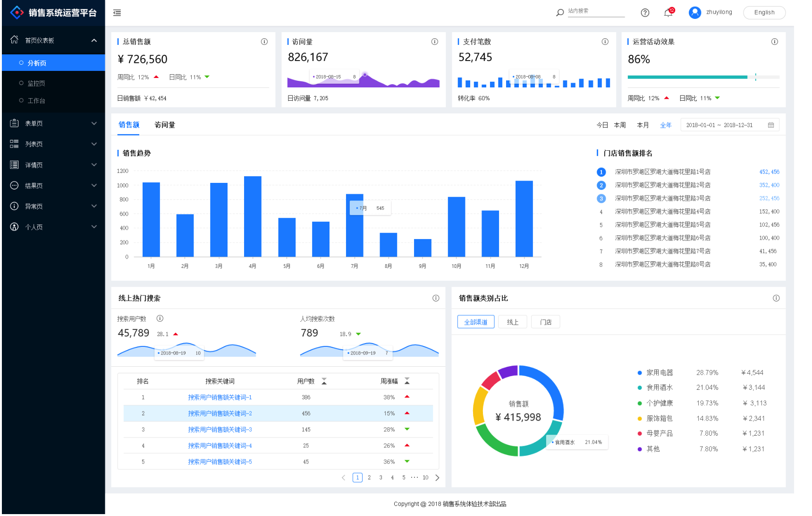Expand the 结果页 submenu
Viewport: 812px width, 516px height.
pos(94,185)
